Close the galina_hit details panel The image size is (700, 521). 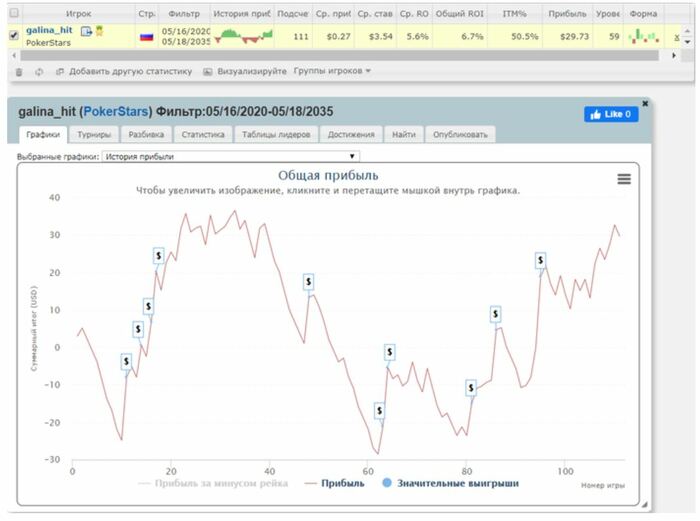645,104
